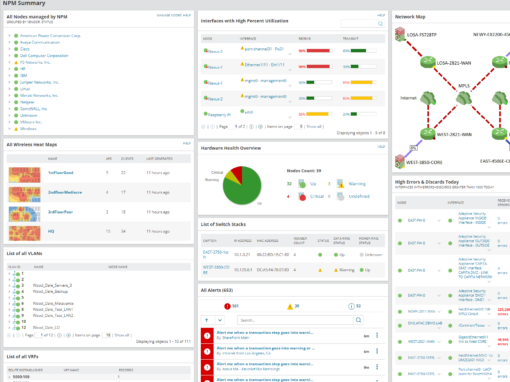Click the HQ heat map thumbnail

click(25, 233)
